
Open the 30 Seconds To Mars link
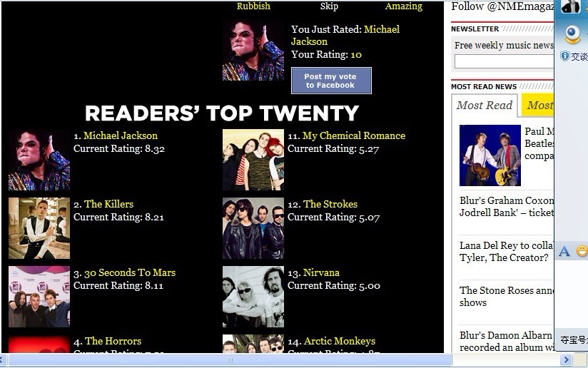[129, 272]
